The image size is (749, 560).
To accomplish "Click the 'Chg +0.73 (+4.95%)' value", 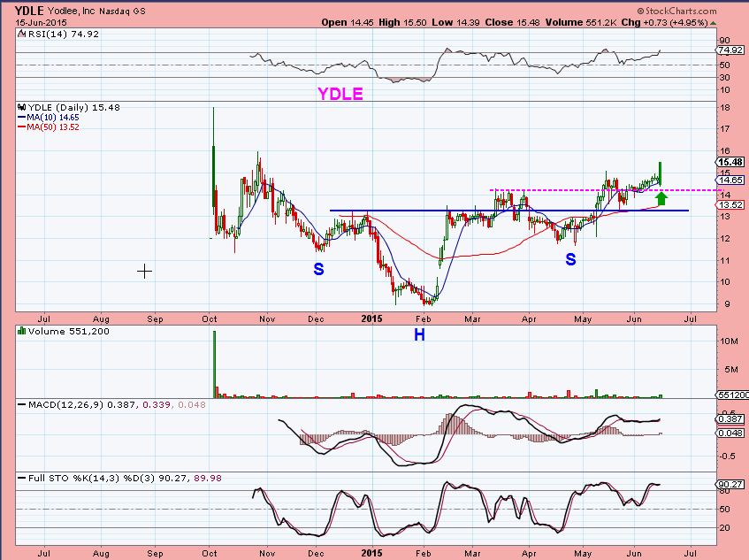I will (x=664, y=22).
